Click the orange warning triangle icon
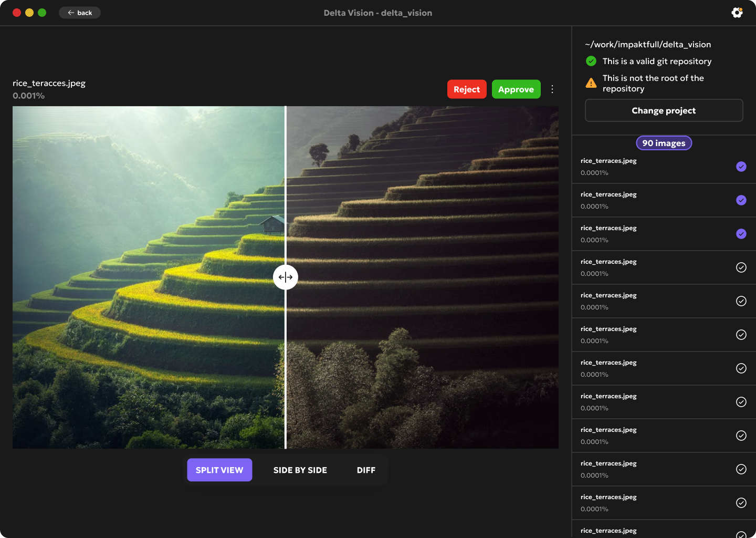Viewport: 756px width, 538px height. (x=591, y=83)
